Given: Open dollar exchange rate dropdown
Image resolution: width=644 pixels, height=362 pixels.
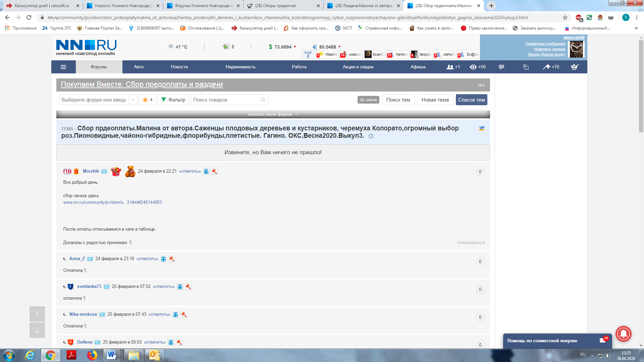Looking at the screenshot, I should tap(295, 47).
